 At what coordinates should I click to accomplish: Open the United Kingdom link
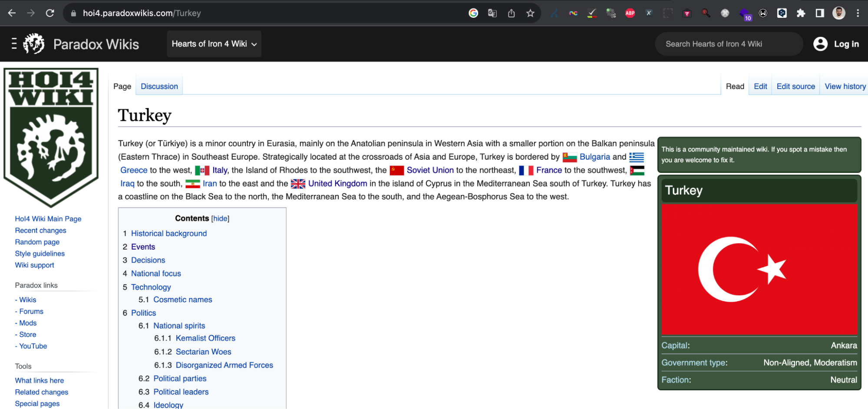[337, 184]
